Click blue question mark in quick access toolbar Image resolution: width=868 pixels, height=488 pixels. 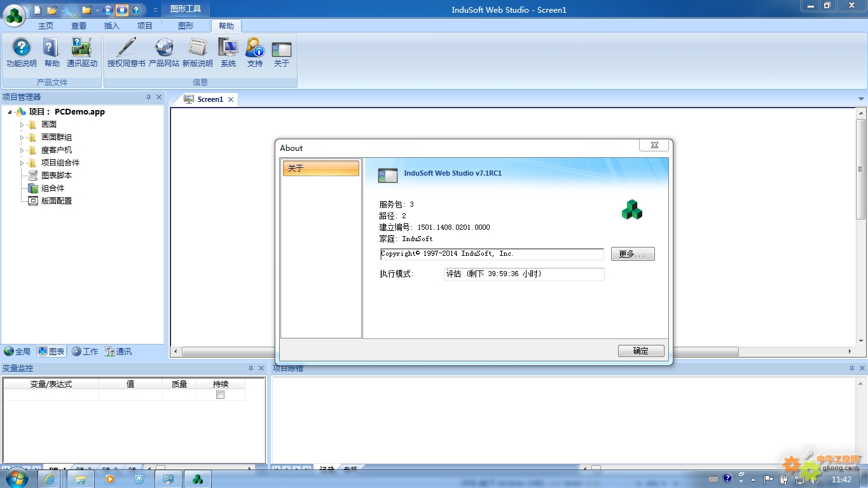(136, 10)
